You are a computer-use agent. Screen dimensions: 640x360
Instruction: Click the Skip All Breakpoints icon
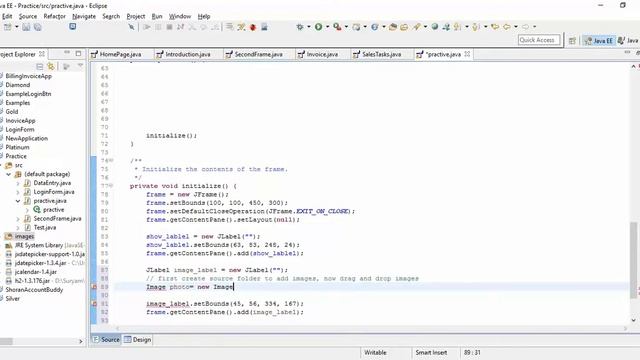[131, 27]
